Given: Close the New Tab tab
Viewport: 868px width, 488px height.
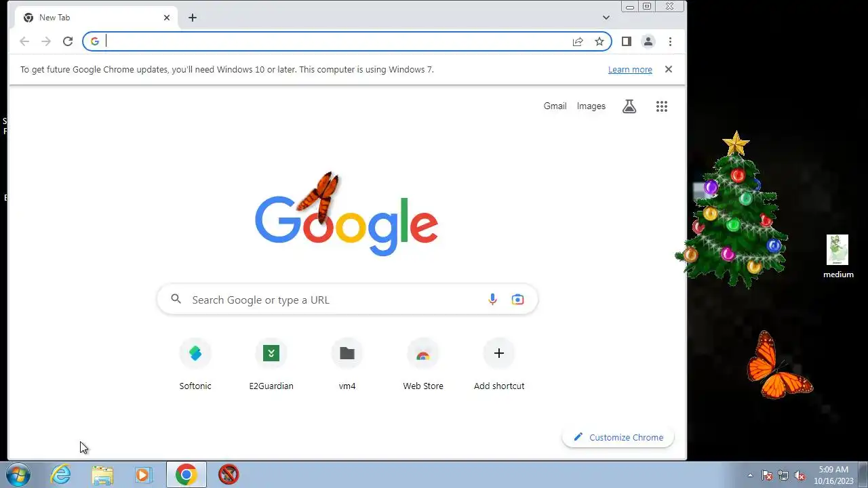Looking at the screenshot, I should tap(167, 18).
